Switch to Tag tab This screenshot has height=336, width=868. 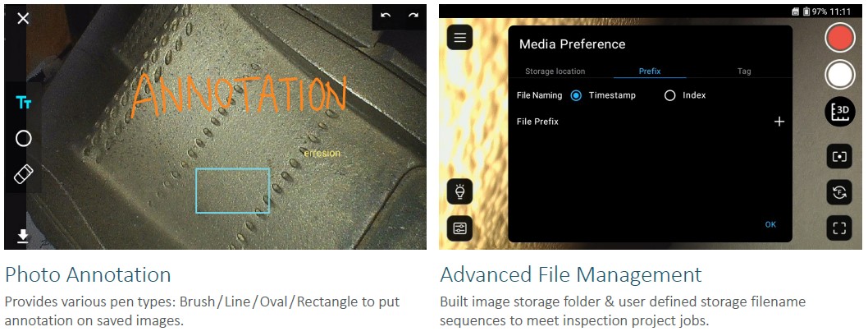click(744, 71)
